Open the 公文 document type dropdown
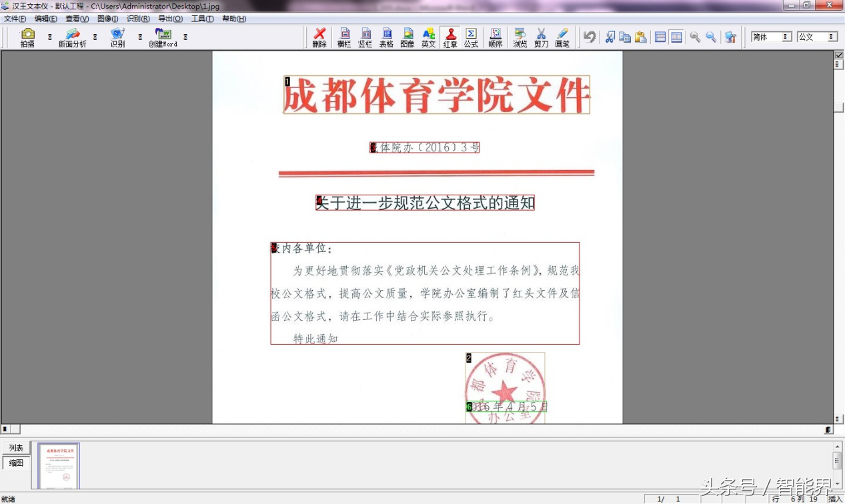The height and width of the screenshot is (504, 845). [x=818, y=37]
